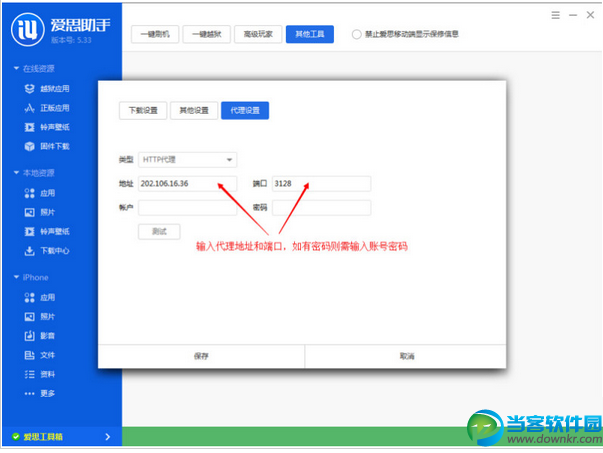Expand 爱思工具箱 with the right chevron
This screenshot has width=603, height=453.
[x=108, y=436]
